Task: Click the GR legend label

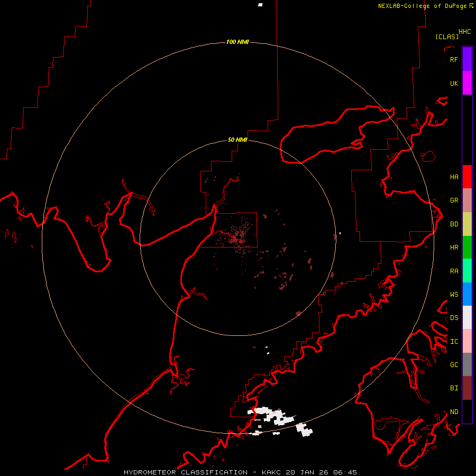Action: (454, 200)
